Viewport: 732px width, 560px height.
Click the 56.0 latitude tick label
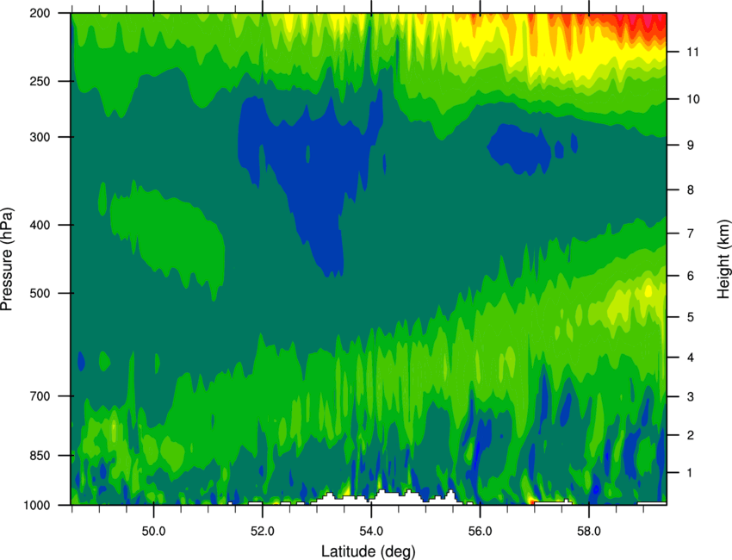(x=480, y=532)
